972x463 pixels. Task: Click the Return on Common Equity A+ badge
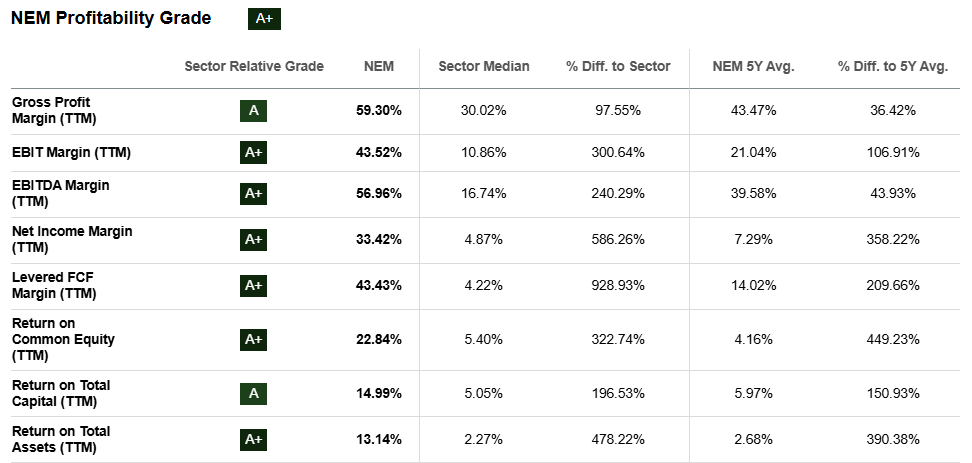pyautogui.click(x=254, y=340)
